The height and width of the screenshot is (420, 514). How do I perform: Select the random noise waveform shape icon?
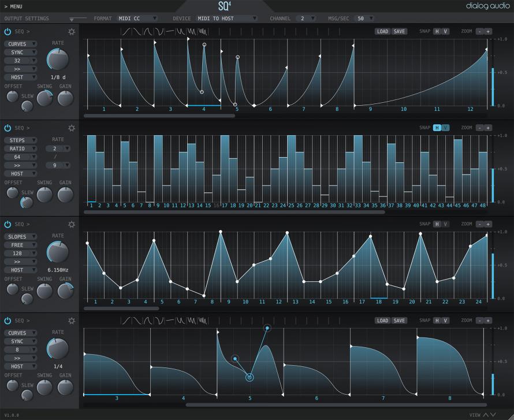tap(203, 31)
